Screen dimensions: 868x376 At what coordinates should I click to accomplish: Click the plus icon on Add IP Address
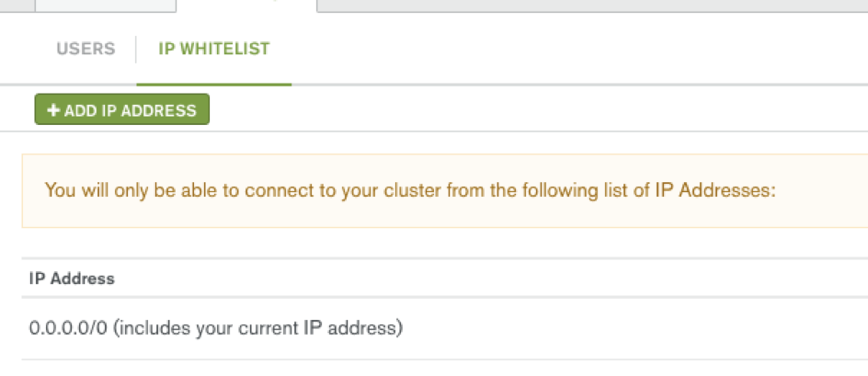pyautogui.click(x=53, y=110)
